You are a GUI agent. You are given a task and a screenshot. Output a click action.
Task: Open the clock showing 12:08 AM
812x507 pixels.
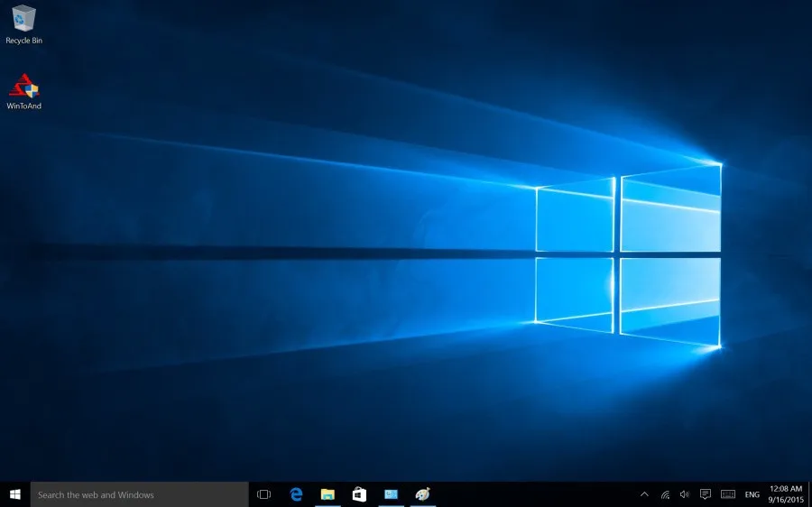(786, 494)
